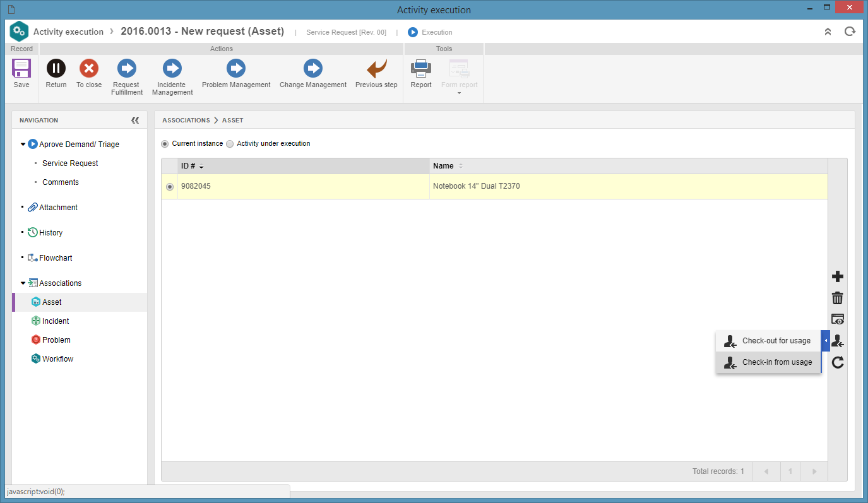Viewport: 868px width, 503px height.
Task: Click the header refresh icon top right
Action: 850,32
